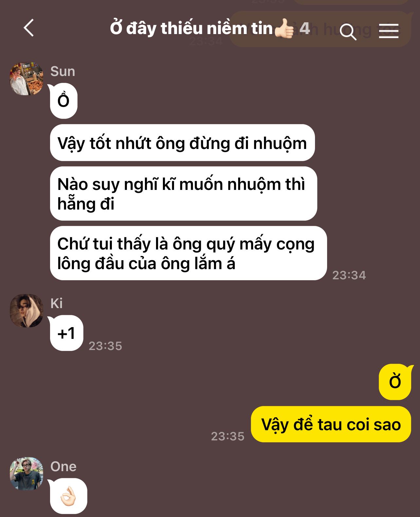This screenshot has height=517, width=420.
Task: Tap the sender name Sun
Action: 62,71
